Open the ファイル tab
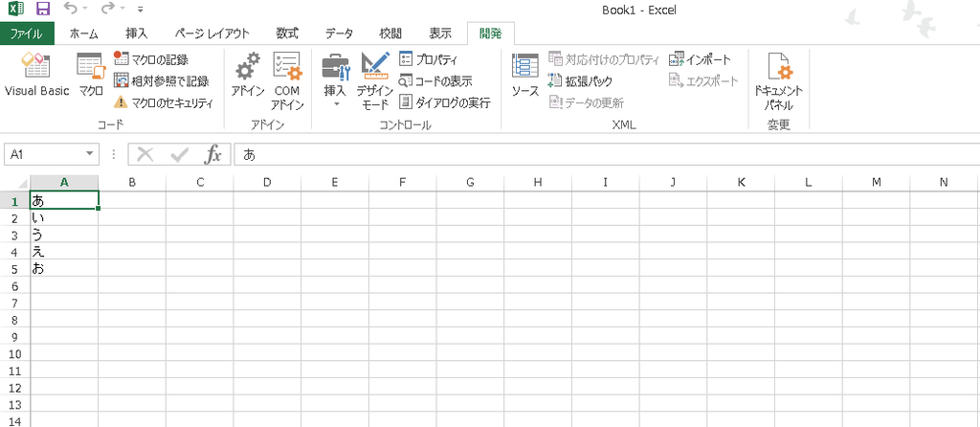Viewport: 980px width, 427px height. pos(27,34)
